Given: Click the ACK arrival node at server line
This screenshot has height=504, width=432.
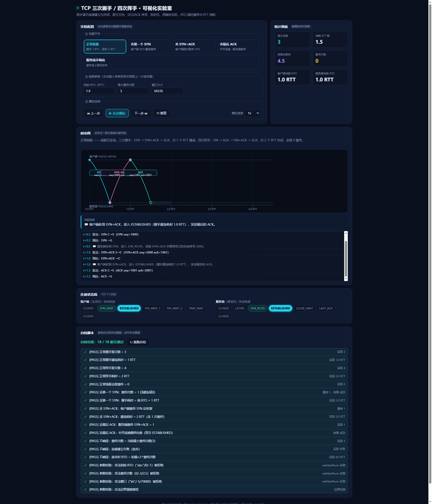Looking at the screenshot, I should tap(150, 203).
